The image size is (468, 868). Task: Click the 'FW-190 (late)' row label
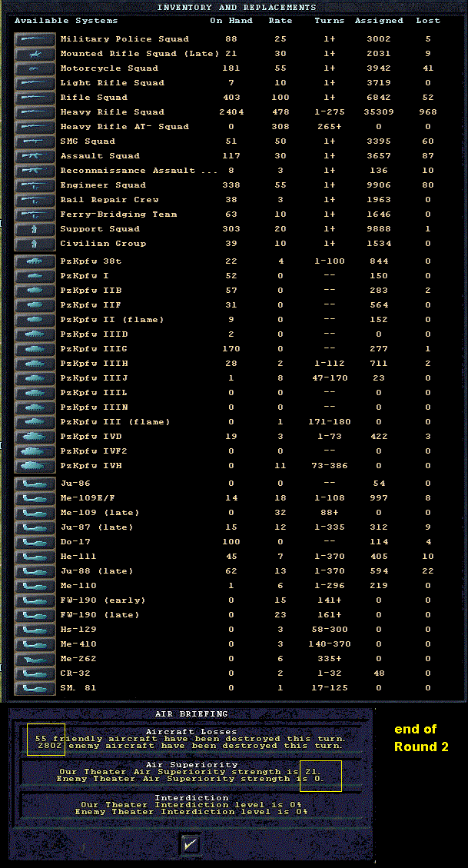(x=100, y=615)
